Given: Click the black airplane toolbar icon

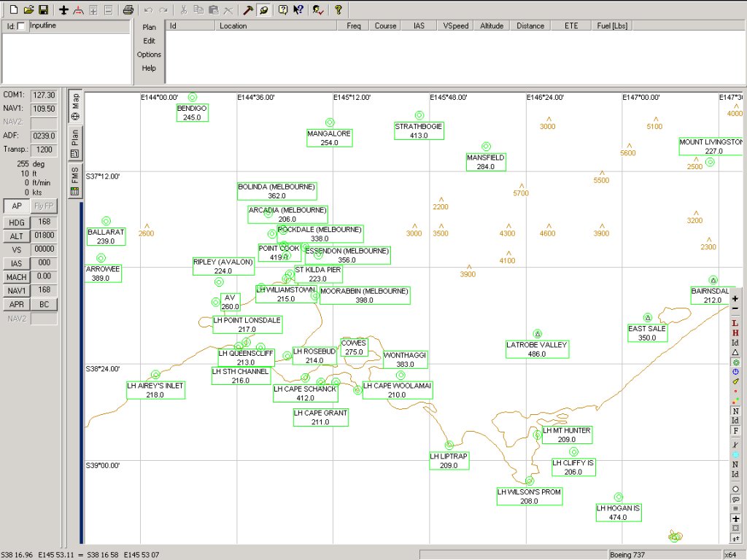Looking at the screenshot, I should pos(63,9).
